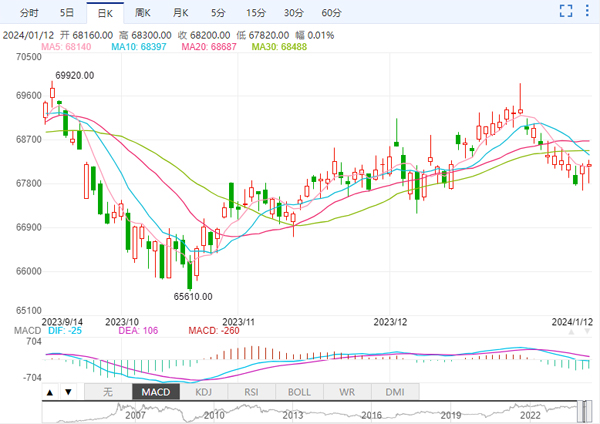Click the up triangle indicator button
This screenshot has width=600, height=424.
pos(50,392)
